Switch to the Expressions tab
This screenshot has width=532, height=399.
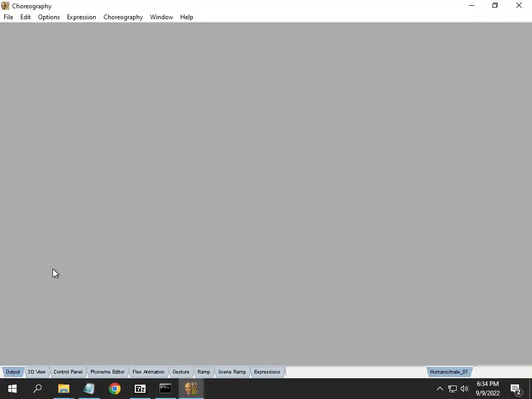267,372
